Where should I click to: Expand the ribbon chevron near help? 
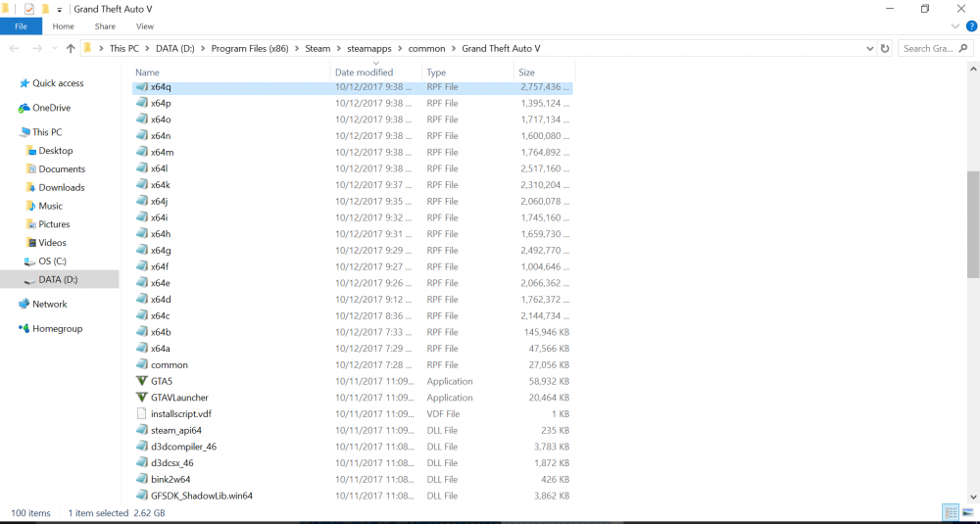click(955, 26)
